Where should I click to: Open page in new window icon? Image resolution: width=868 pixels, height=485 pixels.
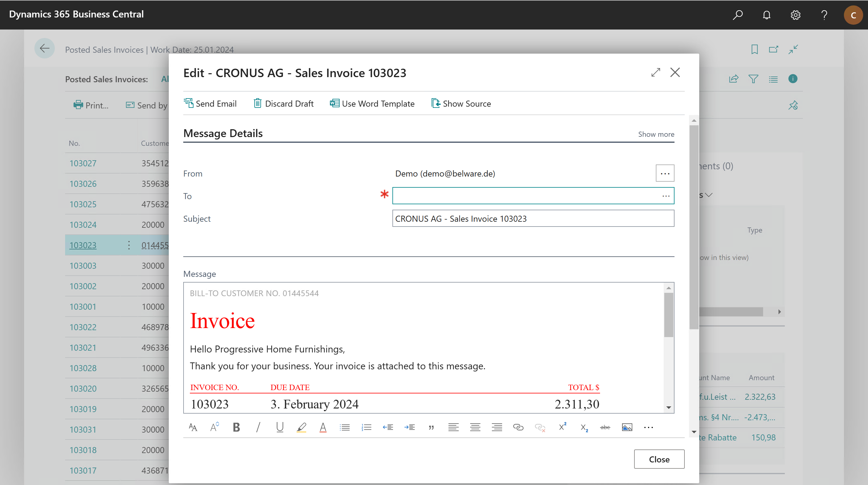773,49
